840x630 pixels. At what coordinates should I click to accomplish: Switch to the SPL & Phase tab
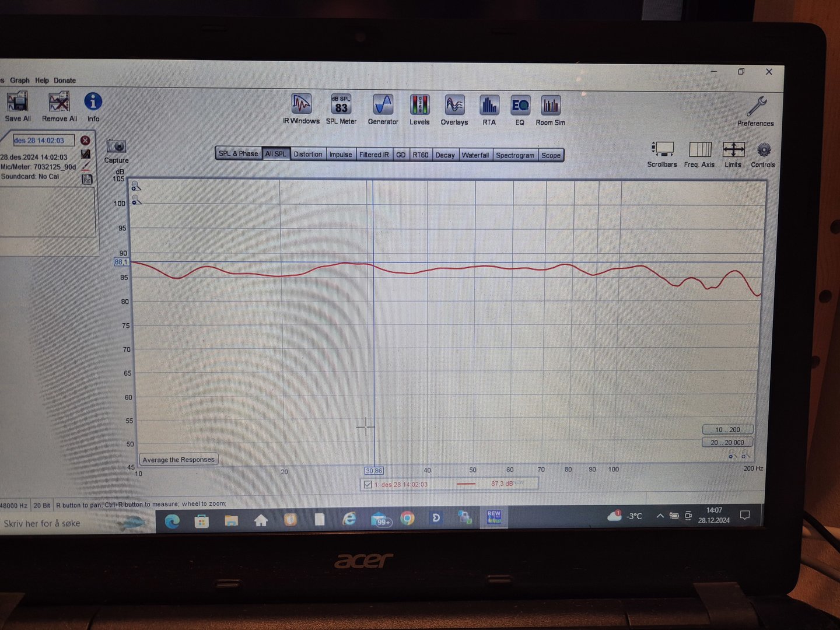238,154
